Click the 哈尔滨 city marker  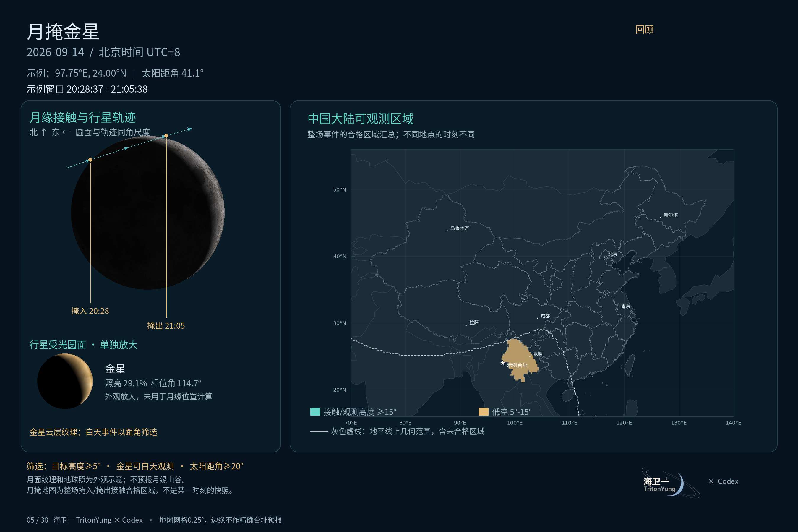pos(661,218)
